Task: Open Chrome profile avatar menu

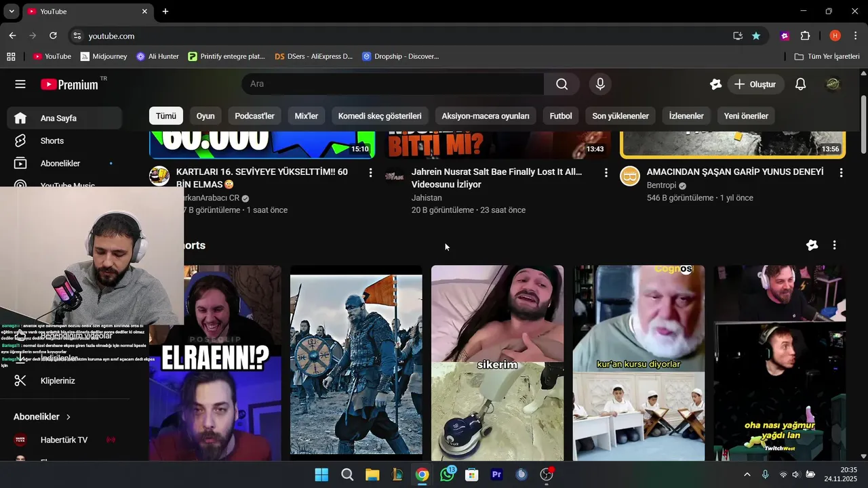Action: pos(835,36)
